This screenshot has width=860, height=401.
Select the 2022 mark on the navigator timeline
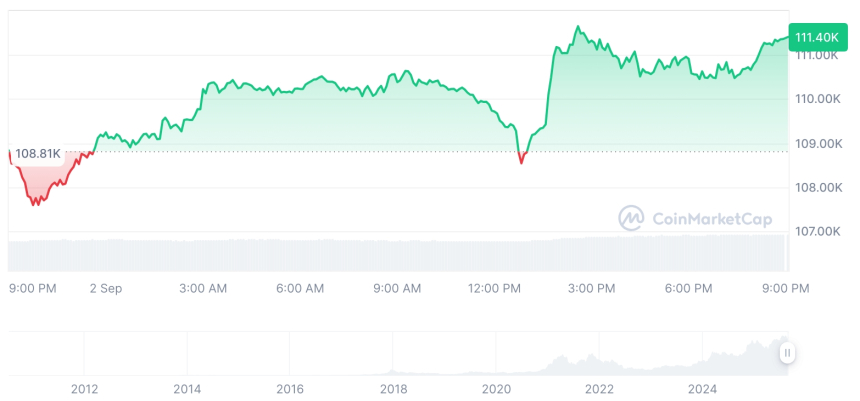tap(599, 388)
